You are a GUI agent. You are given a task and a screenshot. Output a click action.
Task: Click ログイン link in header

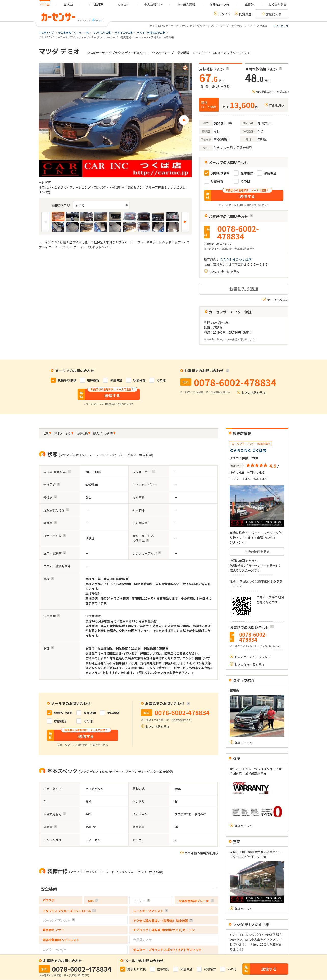(x=222, y=14)
